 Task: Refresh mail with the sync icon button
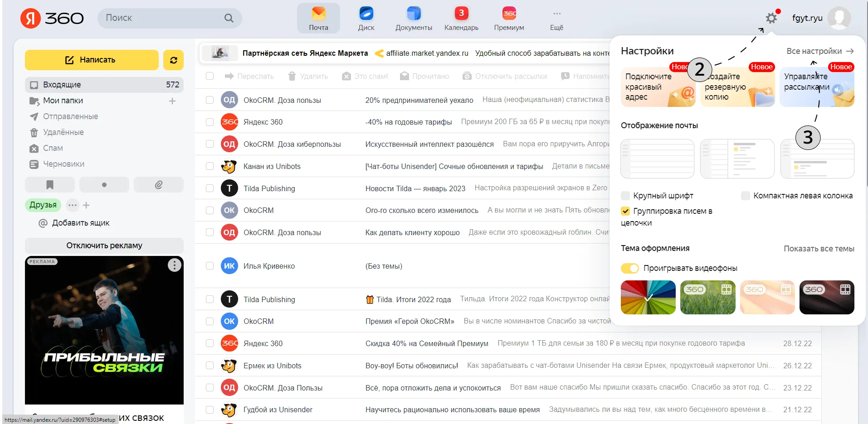(x=173, y=60)
